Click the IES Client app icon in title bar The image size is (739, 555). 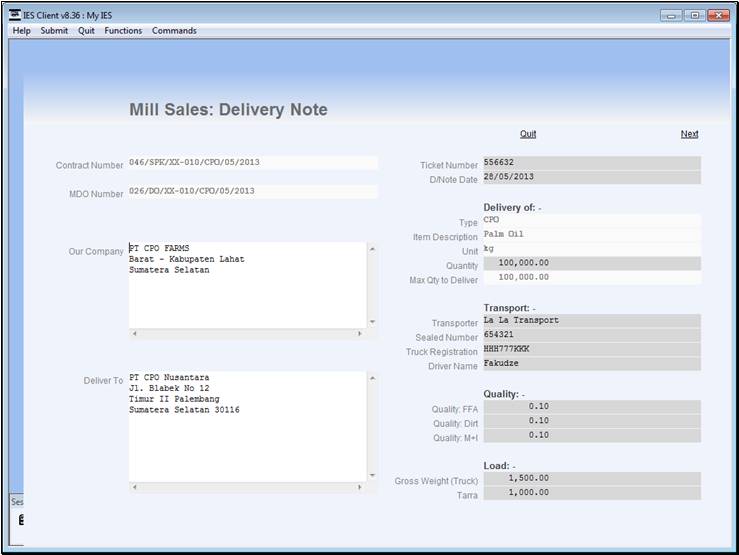(15, 15)
